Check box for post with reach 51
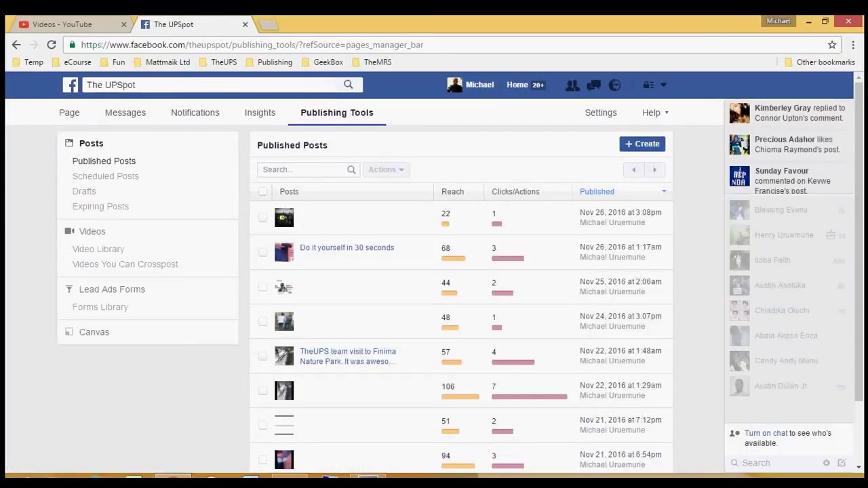 [262, 425]
